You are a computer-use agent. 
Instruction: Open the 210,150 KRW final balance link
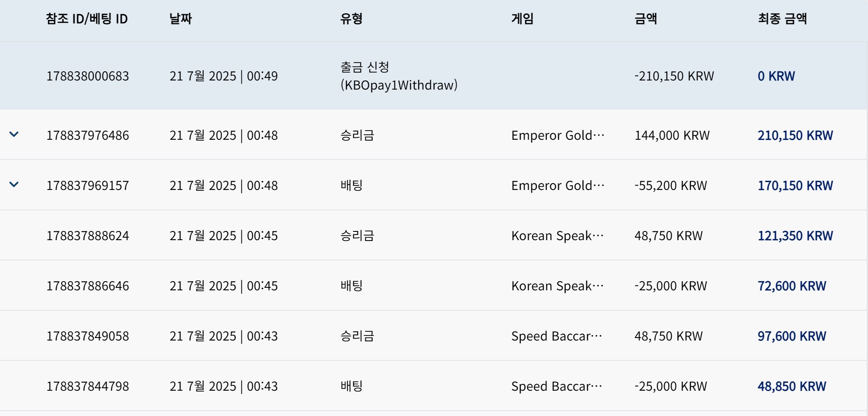point(795,135)
